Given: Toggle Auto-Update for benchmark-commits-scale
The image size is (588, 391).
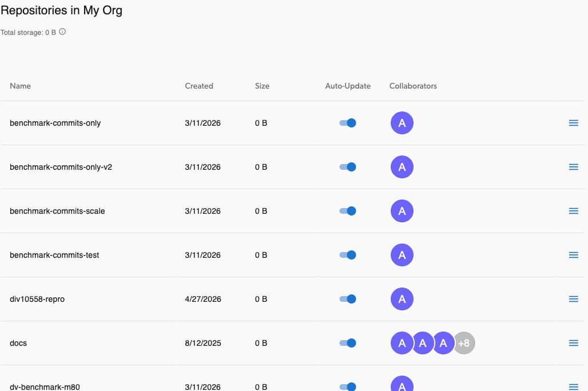Looking at the screenshot, I should [x=348, y=211].
